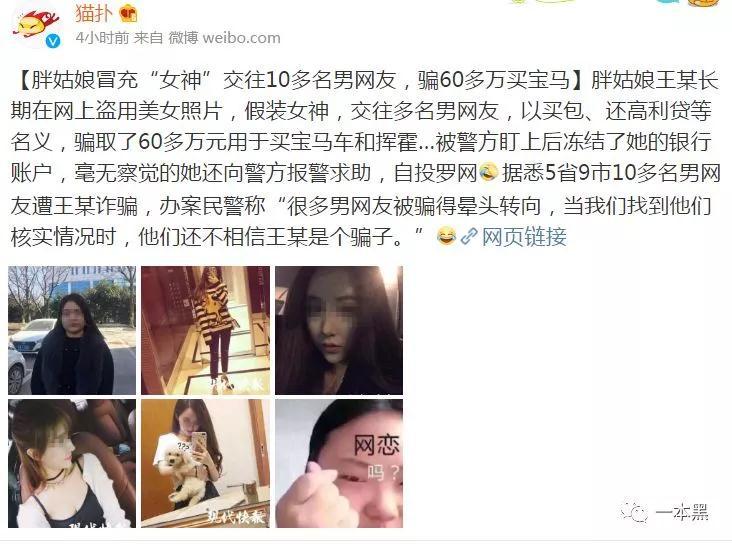Click the 猫扑 profile avatar
Image resolution: width=732 pixels, height=544 pixels.
(x=37, y=26)
